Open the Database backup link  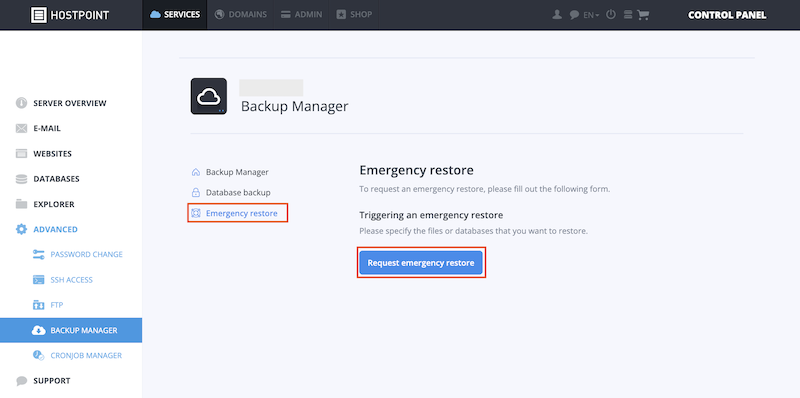[232, 193]
